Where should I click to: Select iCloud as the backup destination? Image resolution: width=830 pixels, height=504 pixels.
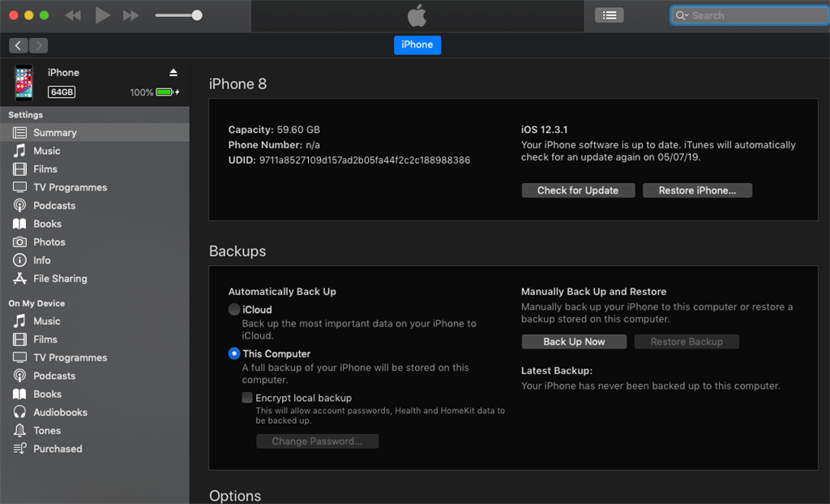pos(234,310)
